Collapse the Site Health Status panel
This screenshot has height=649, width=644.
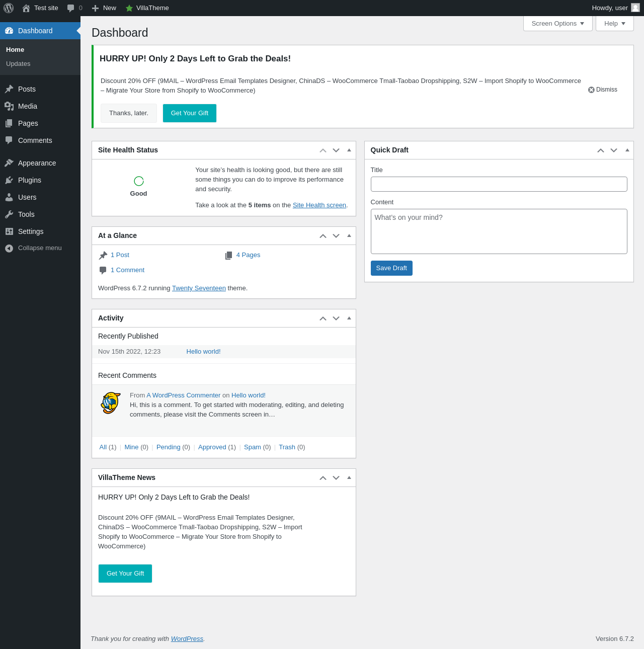click(x=349, y=150)
